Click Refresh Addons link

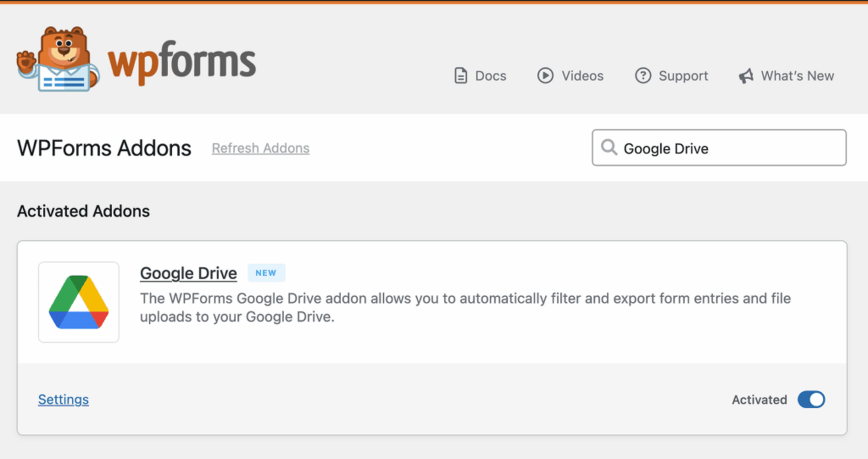click(261, 148)
